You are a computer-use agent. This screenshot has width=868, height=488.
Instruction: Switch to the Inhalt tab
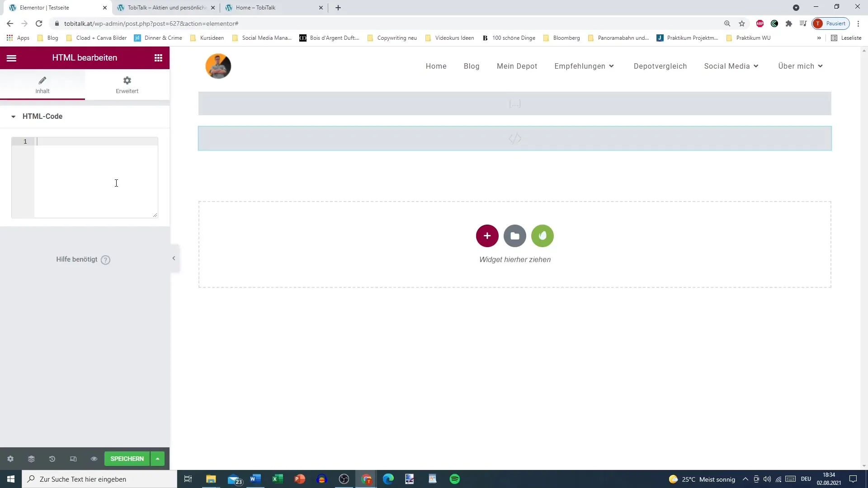tap(42, 84)
